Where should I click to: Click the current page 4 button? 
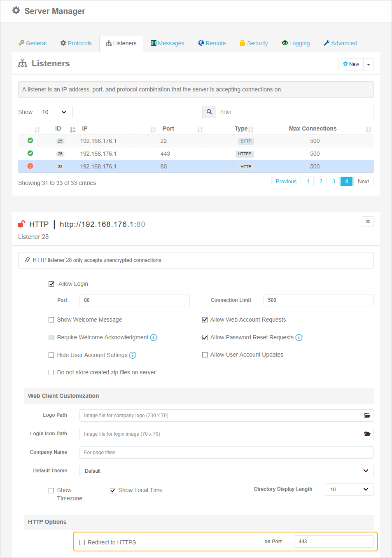(x=347, y=182)
